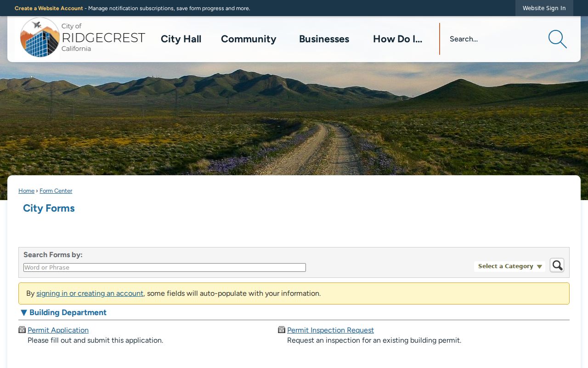Click 'Please fill out and submit this application.'

[x=96, y=340]
